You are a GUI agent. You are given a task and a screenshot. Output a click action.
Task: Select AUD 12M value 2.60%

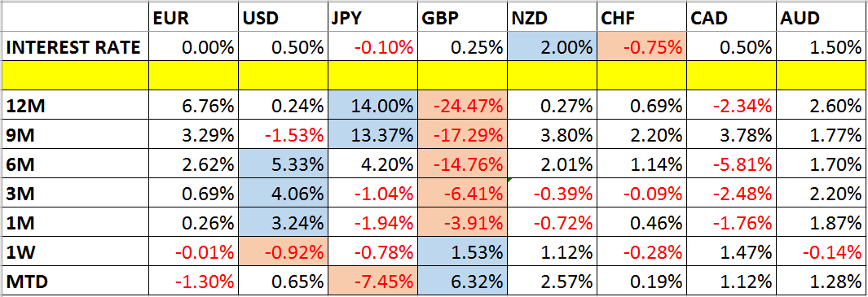pyautogui.click(x=822, y=106)
